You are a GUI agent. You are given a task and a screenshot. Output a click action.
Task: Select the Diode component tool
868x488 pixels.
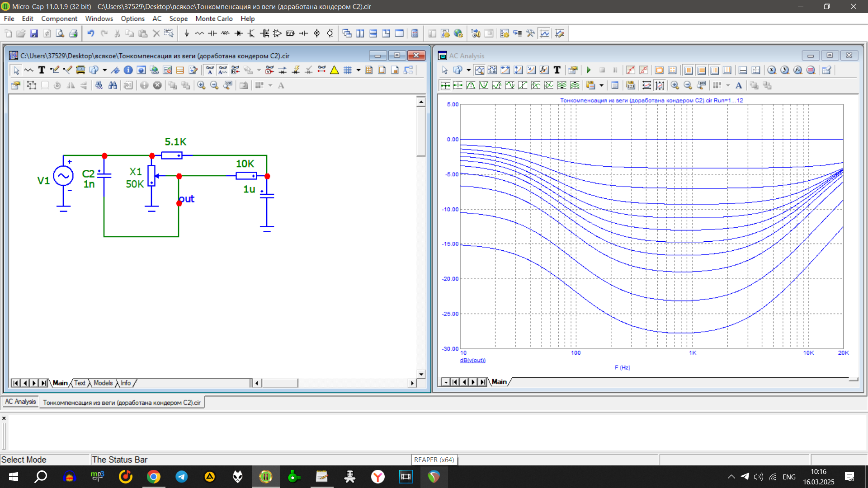click(x=238, y=33)
